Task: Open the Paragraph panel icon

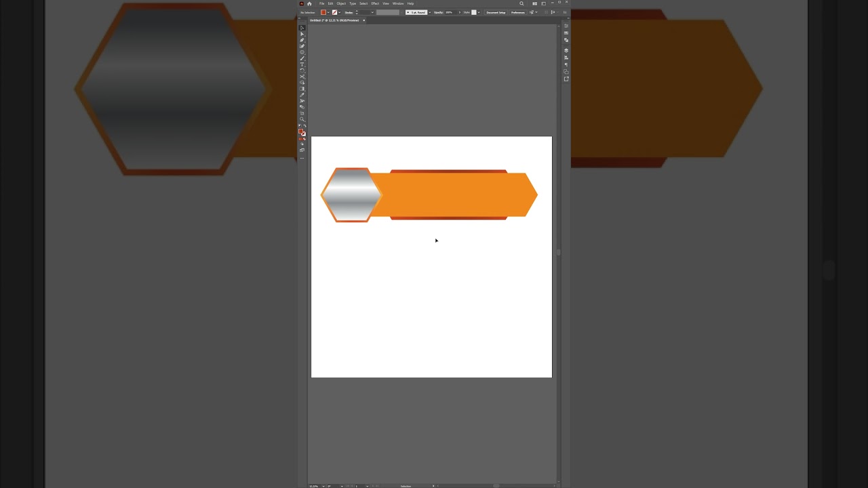Action: (566, 64)
